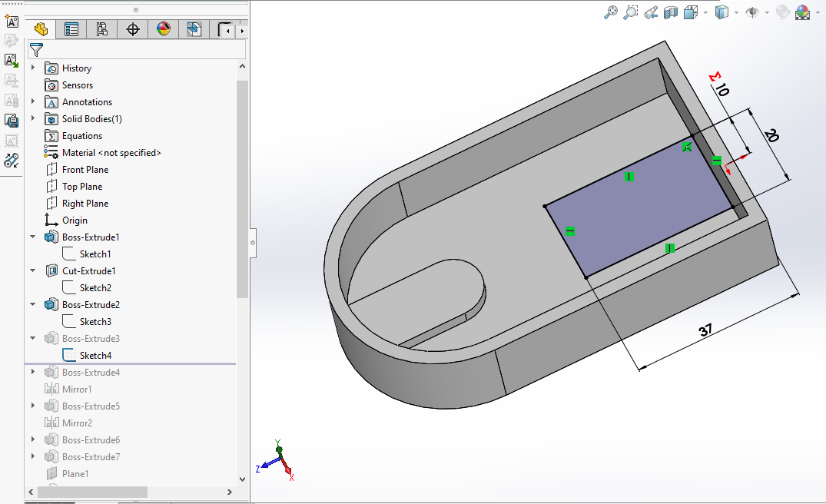826x504 pixels.
Task: Click the belt/chain tool icon in left strip
Action: point(12,161)
